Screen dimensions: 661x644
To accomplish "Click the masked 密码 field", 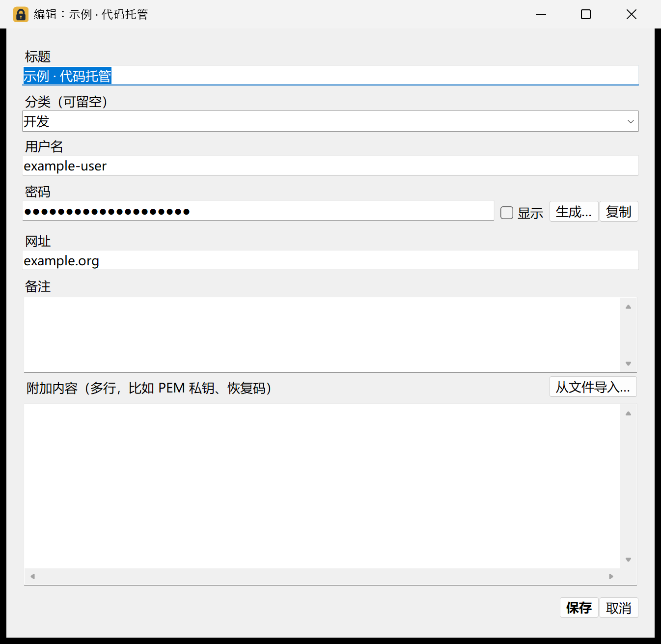I will (258, 211).
